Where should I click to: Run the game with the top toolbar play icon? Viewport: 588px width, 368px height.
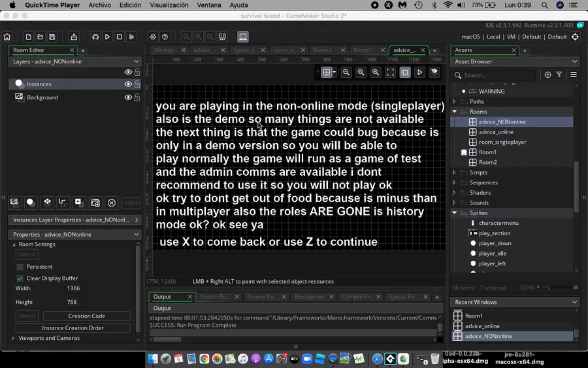click(x=107, y=37)
